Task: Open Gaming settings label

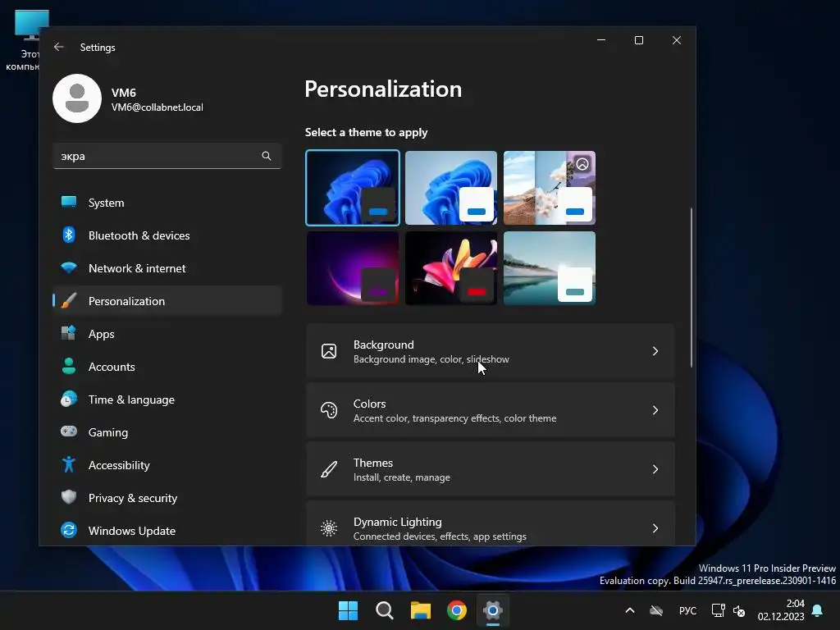Action: point(108,432)
